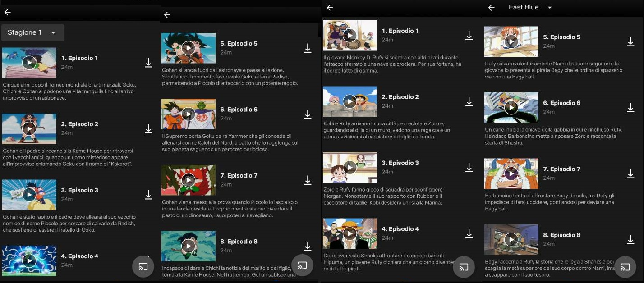Play Episodio 1 thumbnail in Stagione 1 panel

tap(29, 63)
